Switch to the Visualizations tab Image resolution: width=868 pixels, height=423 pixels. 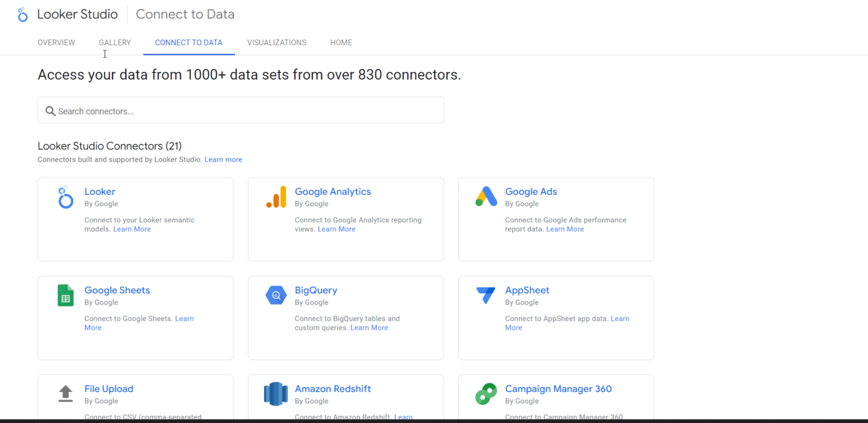coord(276,42)
